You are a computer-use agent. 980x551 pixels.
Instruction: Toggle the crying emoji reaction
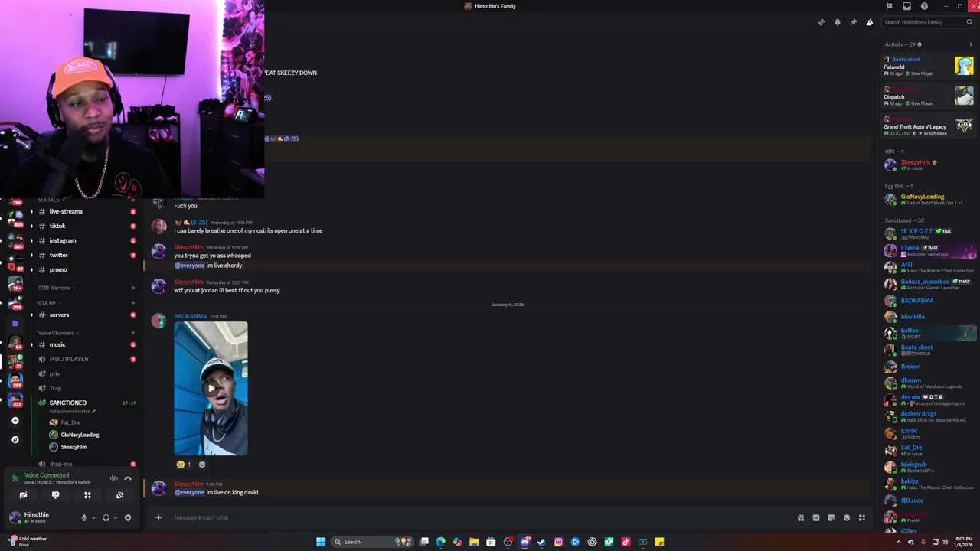(184, 465)
